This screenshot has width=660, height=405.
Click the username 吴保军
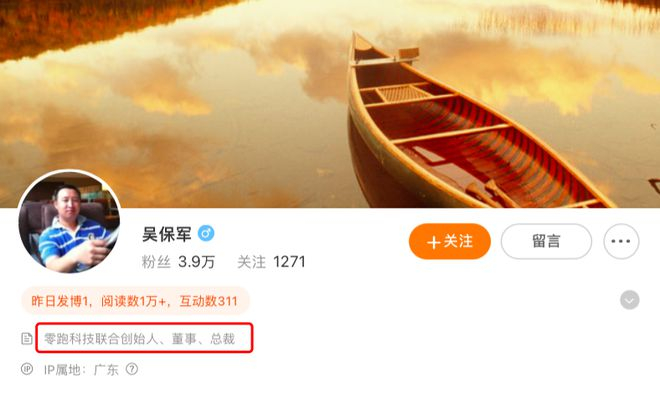pyautogui.click(x=167, y=234)
